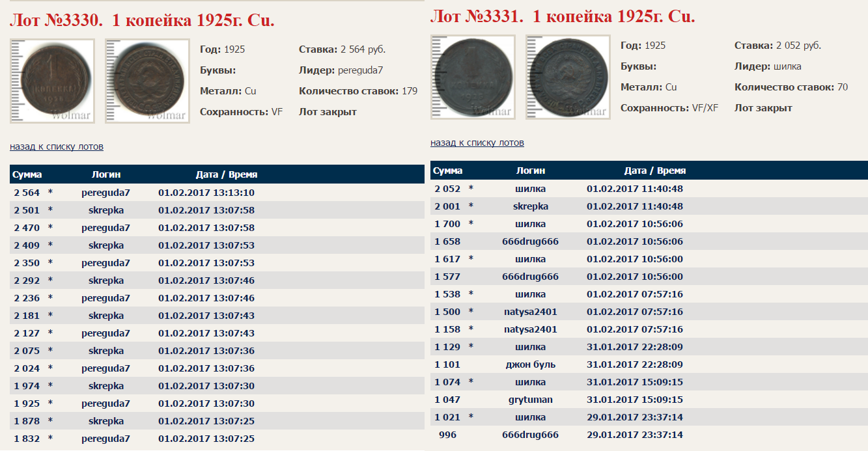
Task: Click the 'Количество ставок: 179' bid count
Action: click(358, 91)
